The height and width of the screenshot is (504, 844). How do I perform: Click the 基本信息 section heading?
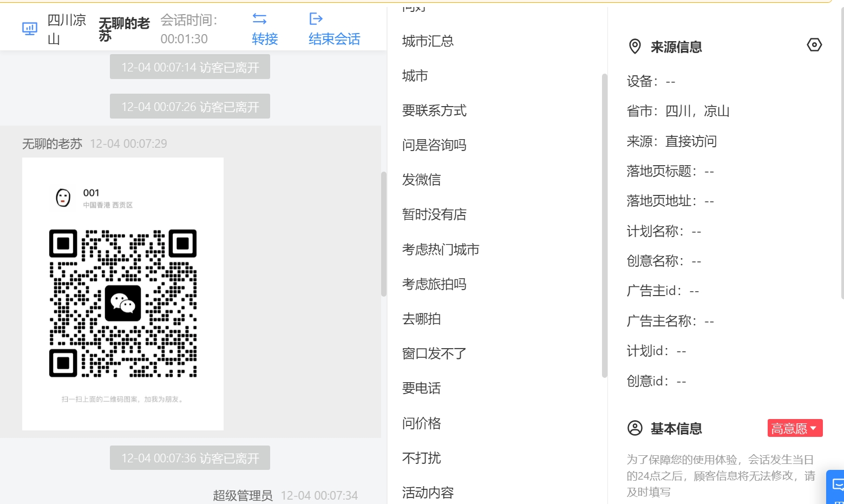click(x=676, y=429)
